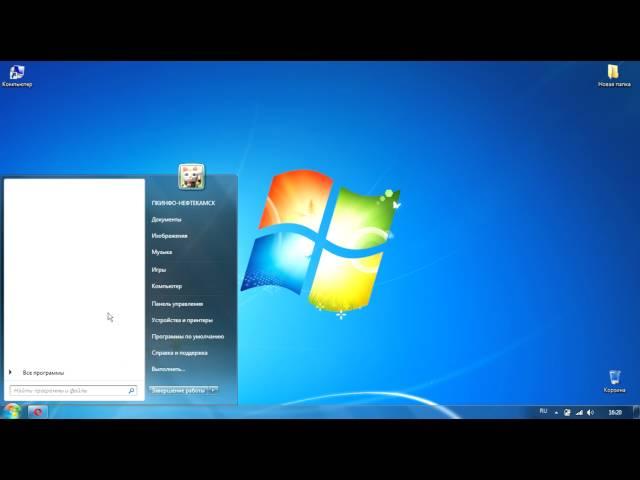Open Программы по умолчанию

coord(188,337)
